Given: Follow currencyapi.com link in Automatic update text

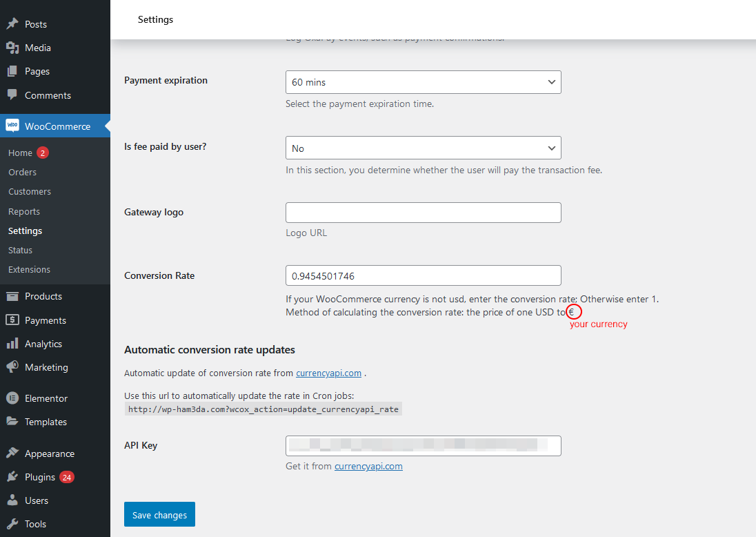Looking at the screenshot, I should pos(328,373).
